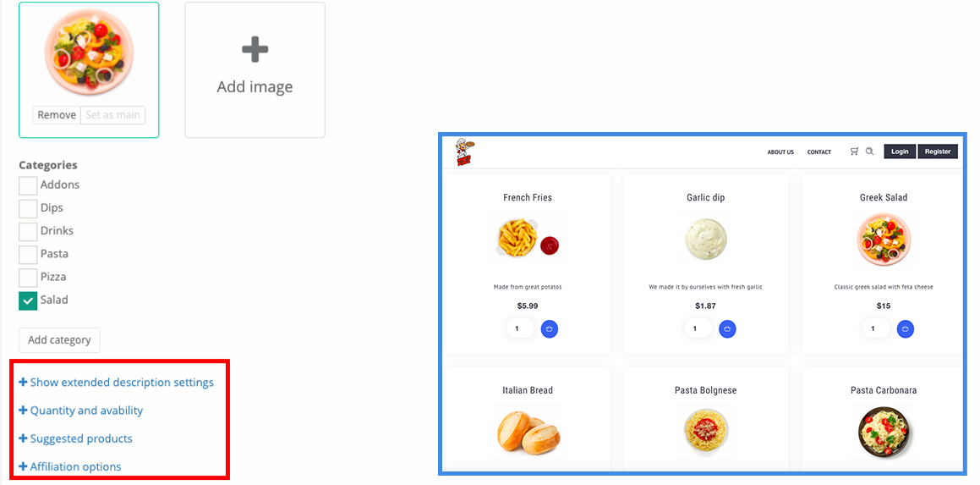Expand Show extended description settings

pos(116,382)
